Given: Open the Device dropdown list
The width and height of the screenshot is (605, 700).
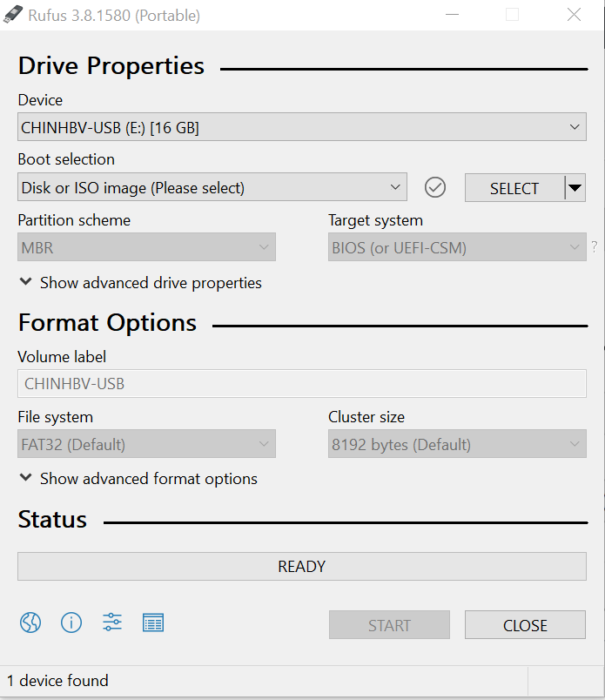Looking at the screenshot, I should 301,128.
